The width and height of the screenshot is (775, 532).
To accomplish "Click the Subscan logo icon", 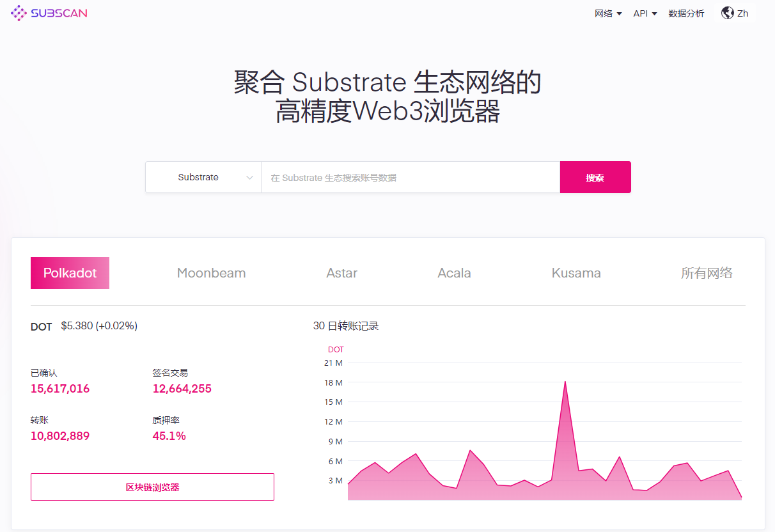I will click(x=19, y=13).
